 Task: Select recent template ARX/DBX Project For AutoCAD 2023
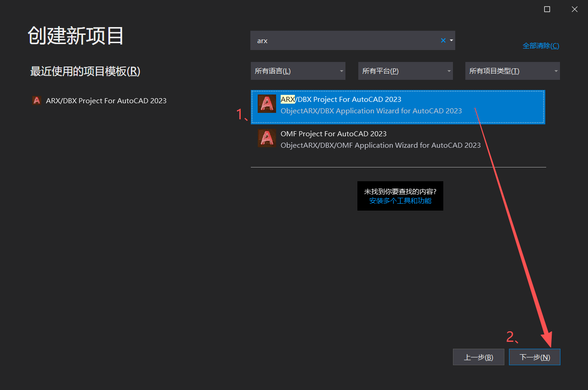[x=99, y=100]
